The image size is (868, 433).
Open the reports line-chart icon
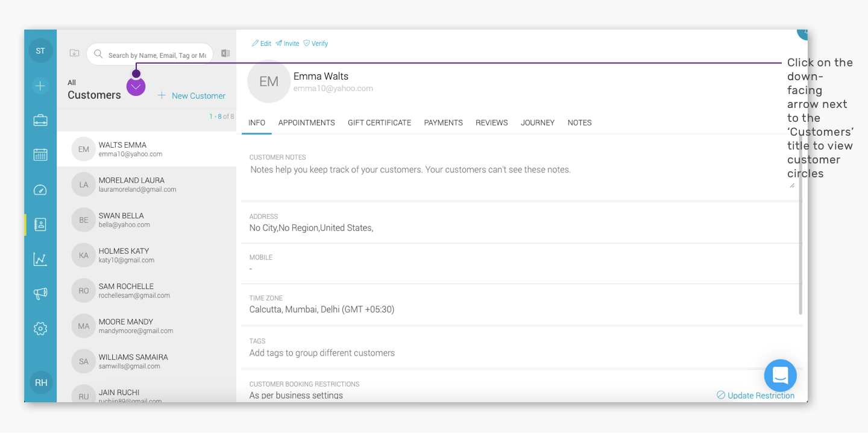click(40, 259)
